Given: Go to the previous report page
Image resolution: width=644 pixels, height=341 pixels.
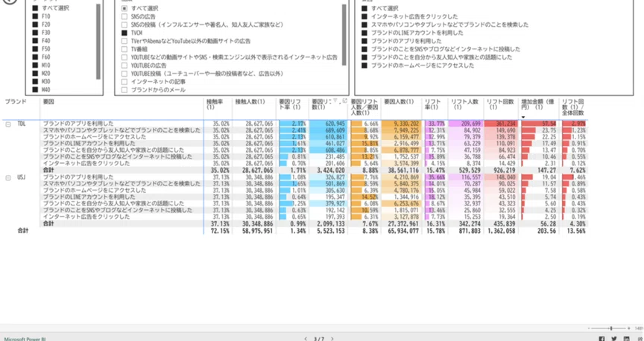Looking at the screenshot, I should tap(306, 339).
